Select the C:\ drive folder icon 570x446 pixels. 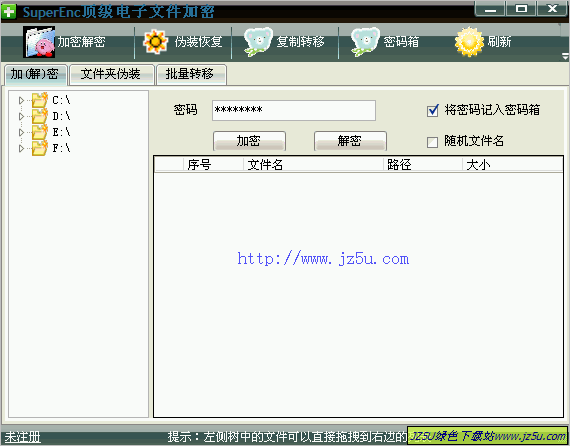click(x=40, y=100)
